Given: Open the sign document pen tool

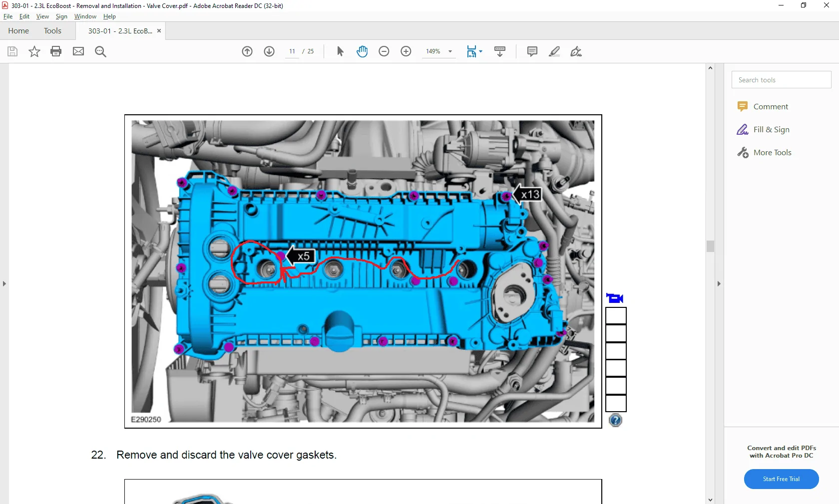Looking at the screenshot, I should [x=576, y=51].
